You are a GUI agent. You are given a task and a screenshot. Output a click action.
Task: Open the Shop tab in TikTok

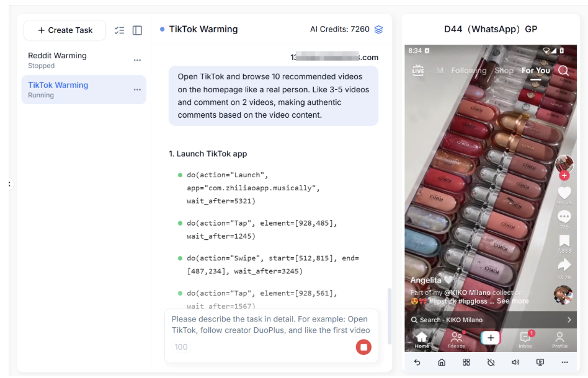(504, 71)
